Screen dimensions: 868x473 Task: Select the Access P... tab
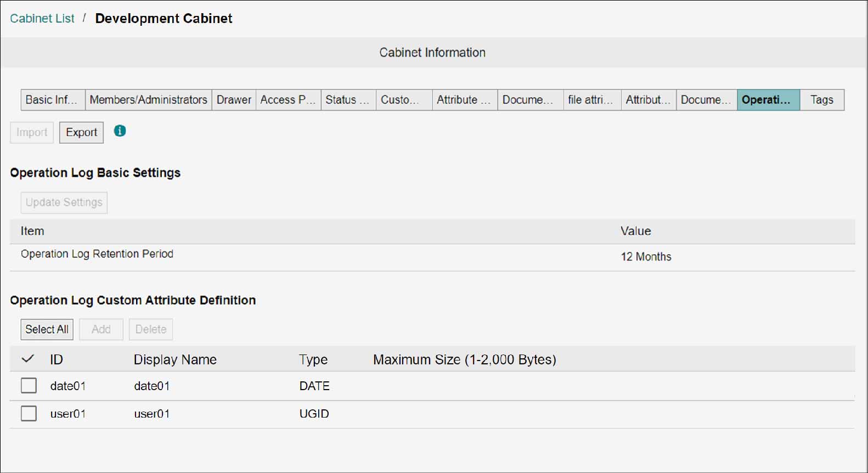(x=288, y=100)
